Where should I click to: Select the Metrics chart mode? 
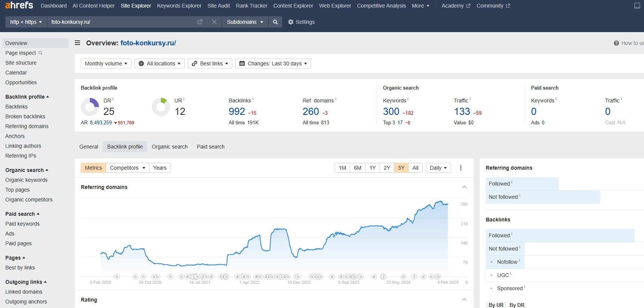point(93,168)
